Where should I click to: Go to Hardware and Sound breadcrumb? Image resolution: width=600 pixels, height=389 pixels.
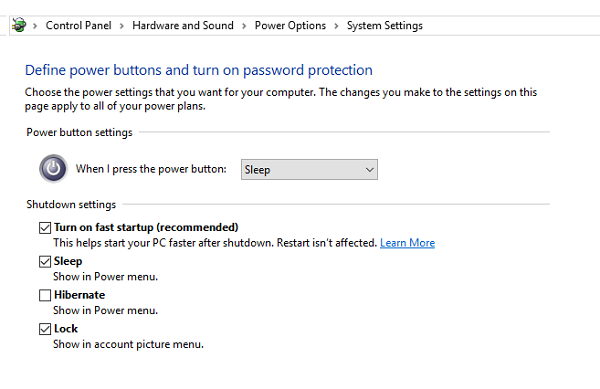(183, 25)
